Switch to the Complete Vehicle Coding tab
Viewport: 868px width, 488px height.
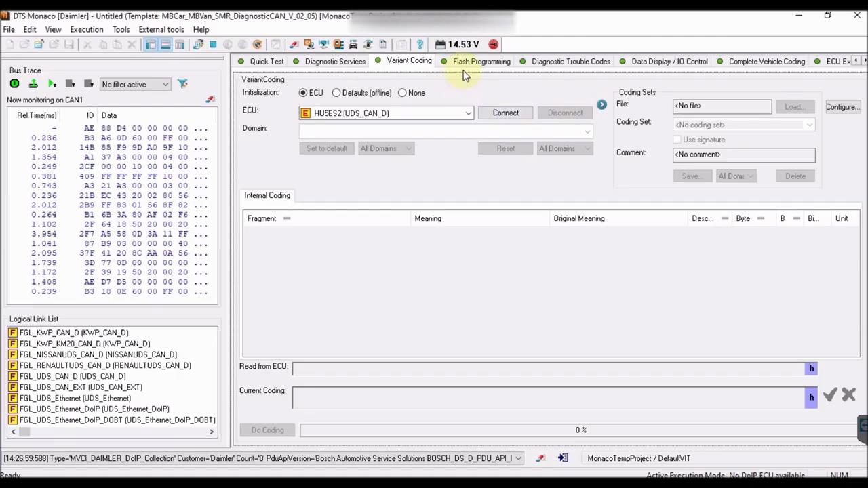coord(760,62)
